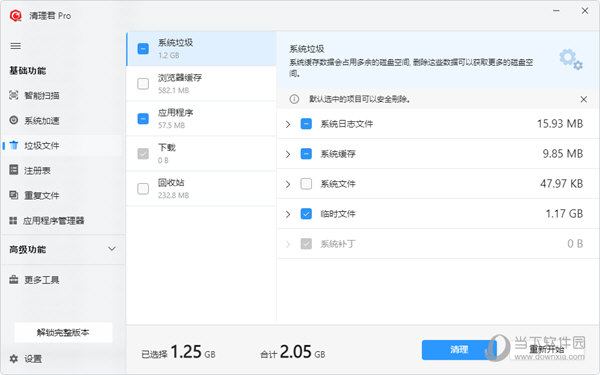Viewport: 600px width, 375px height.
Task: Click the 基础功能 section heading
Action: 28,71
